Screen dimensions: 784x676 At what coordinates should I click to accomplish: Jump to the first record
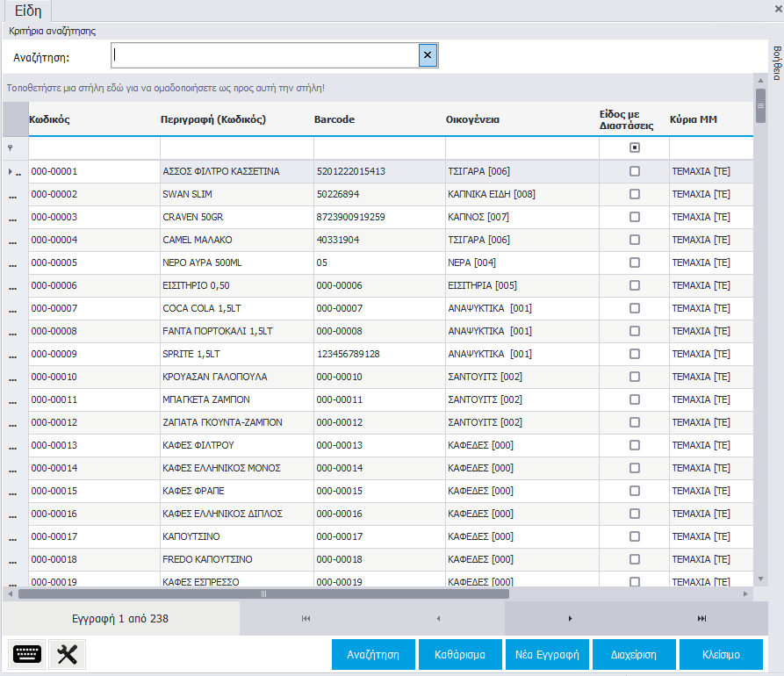[x=306, y=619]
